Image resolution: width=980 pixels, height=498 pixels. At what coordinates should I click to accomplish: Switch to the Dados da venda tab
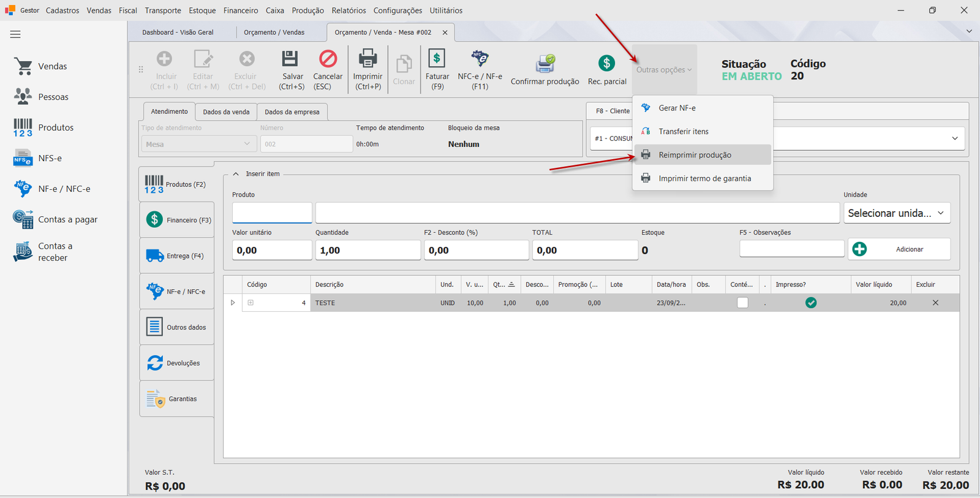tap(226, 112)
